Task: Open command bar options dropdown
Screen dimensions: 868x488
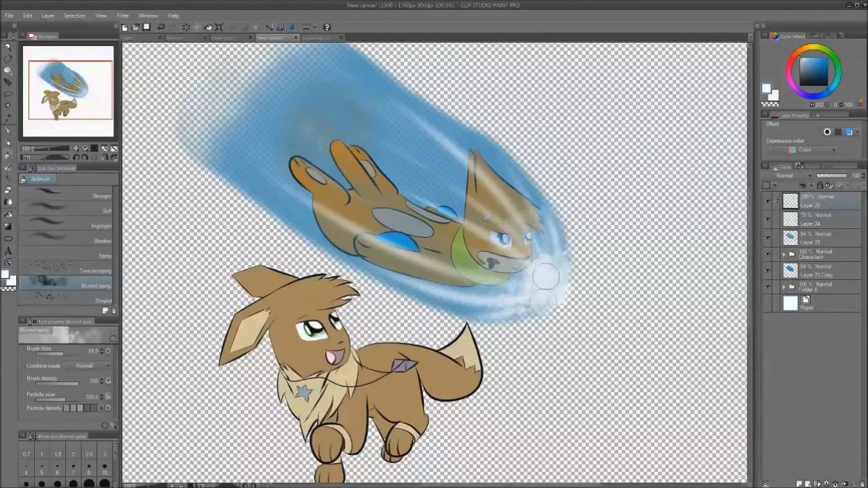Action: click(314, 27)
